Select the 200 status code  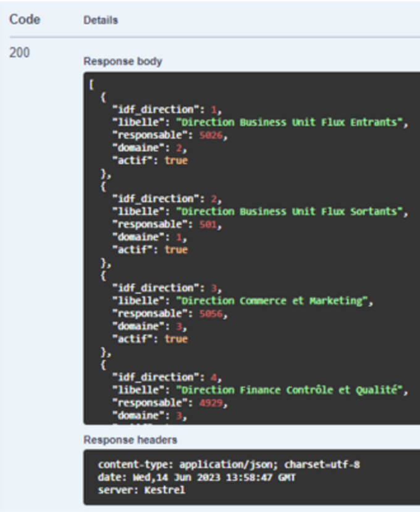click(x=19, y=52)
